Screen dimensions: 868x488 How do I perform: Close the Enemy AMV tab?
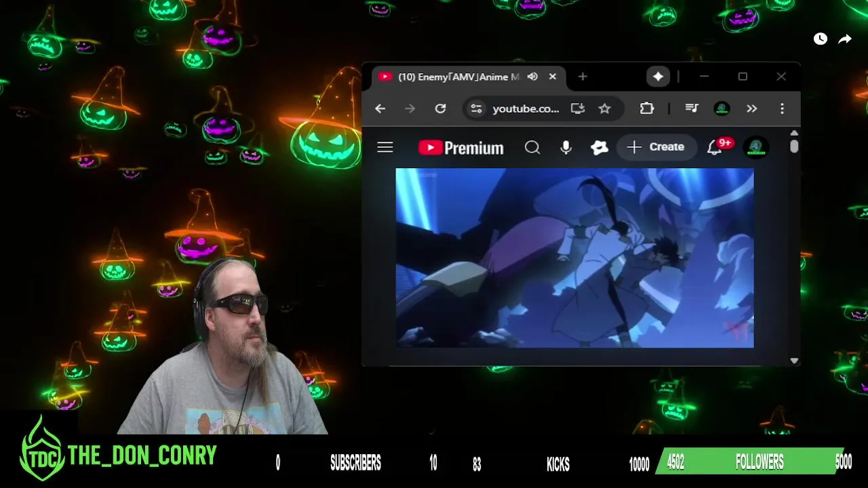(x=553, y=77)
